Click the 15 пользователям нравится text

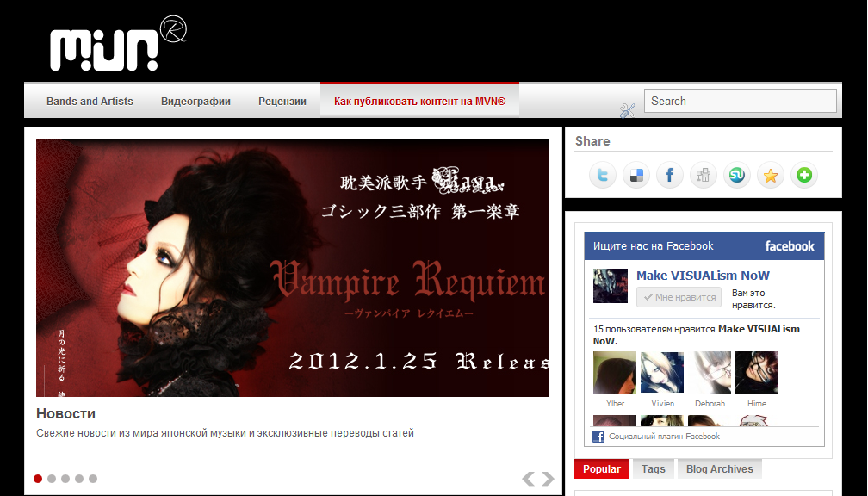(697, 335)
